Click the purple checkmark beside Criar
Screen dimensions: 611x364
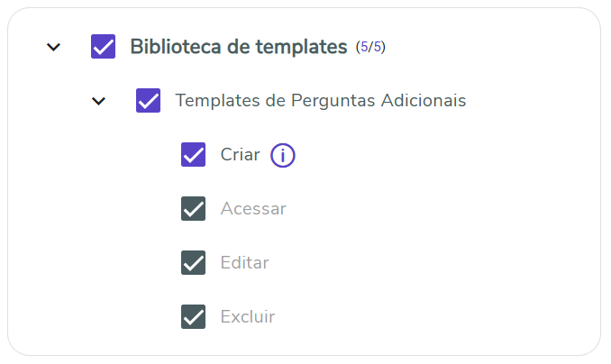[x=194, y=155]
